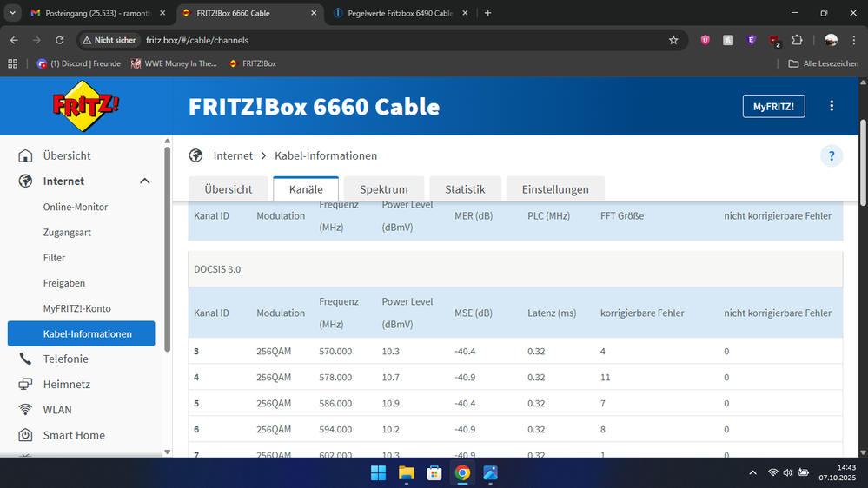Open MyFRITZ!-Konto in sidebar
The width and height of the screenshot is (868, 488).
point(77,308)
